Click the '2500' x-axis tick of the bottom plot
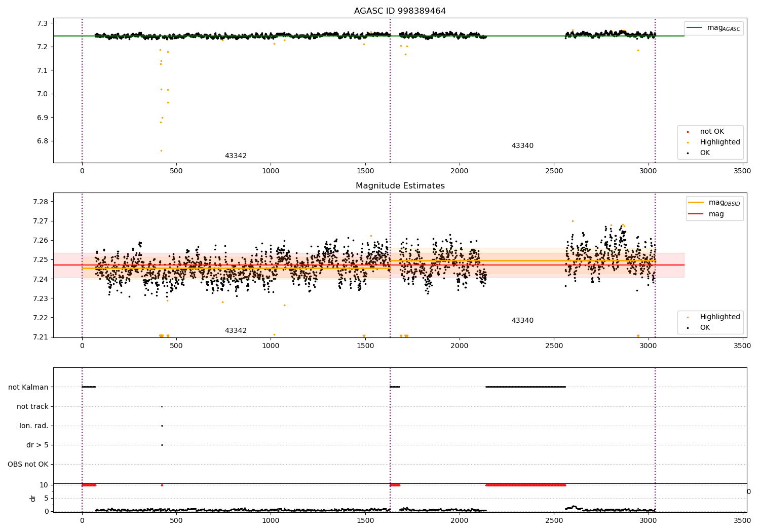This screenshot has width=760, height=532. coord(554,520)
